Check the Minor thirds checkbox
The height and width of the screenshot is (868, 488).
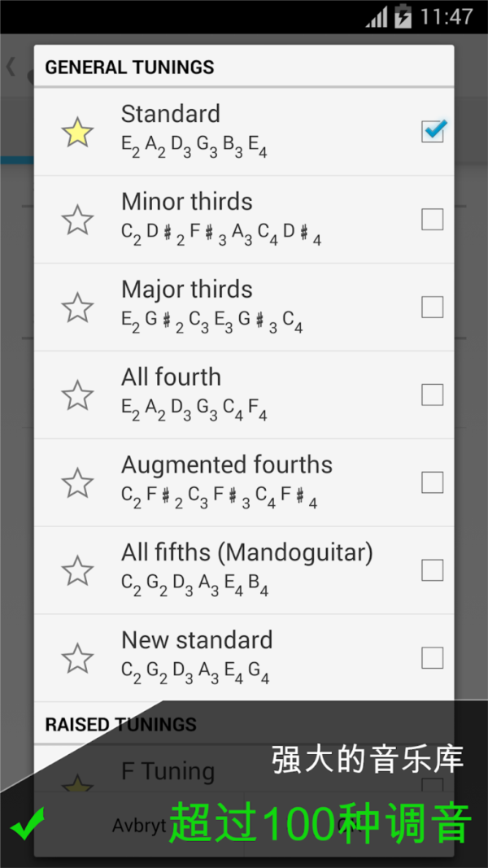[x=433, y=220]
